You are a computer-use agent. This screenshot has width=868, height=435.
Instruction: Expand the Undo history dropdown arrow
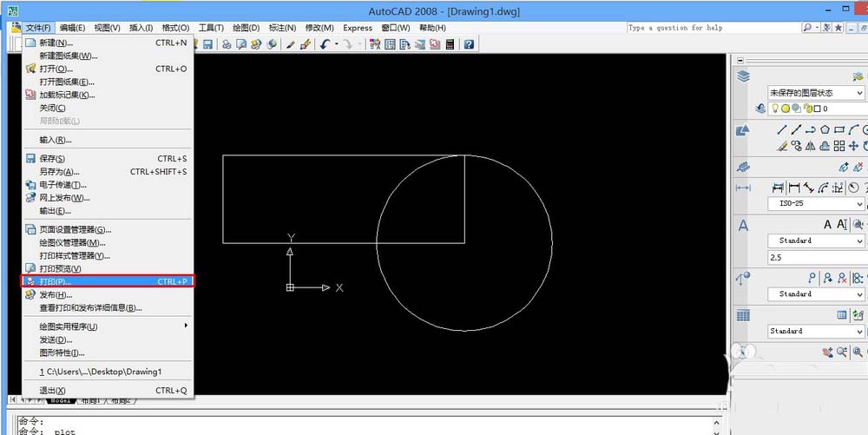337,44
